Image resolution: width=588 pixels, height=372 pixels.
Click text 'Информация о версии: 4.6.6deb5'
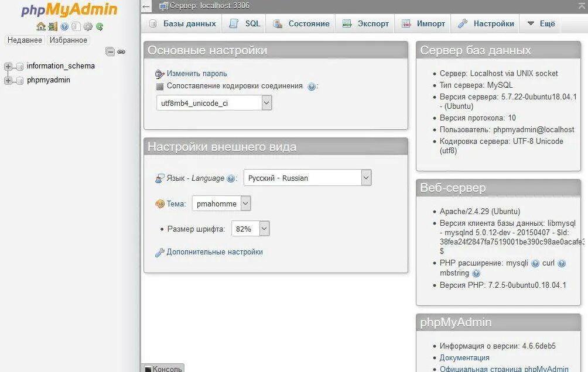click(x=498, y=346)
